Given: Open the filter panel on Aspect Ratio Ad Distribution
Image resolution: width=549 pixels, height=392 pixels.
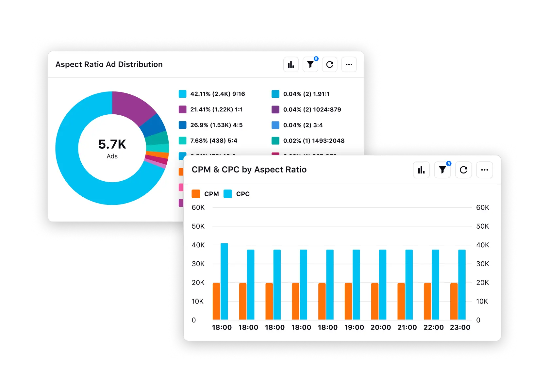Looking at the screenshot, I should coord(310,64).
